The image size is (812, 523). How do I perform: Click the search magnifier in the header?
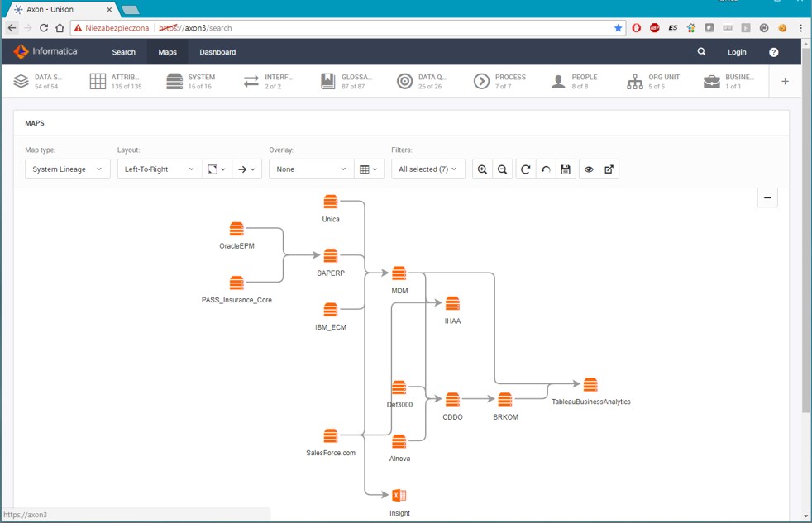pyautogui.click(x=701, y=52)
